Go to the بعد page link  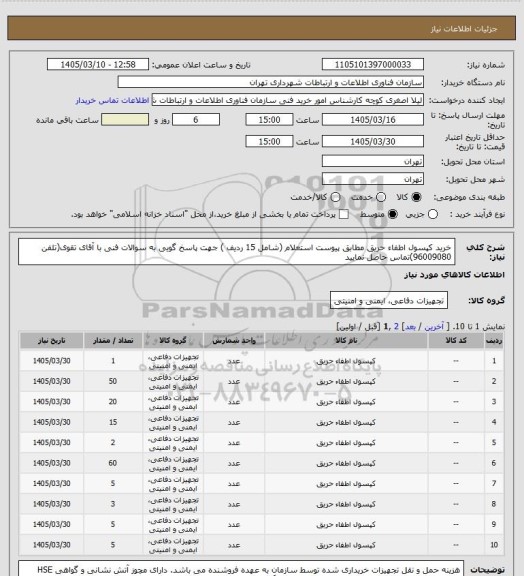coord(410,327)
